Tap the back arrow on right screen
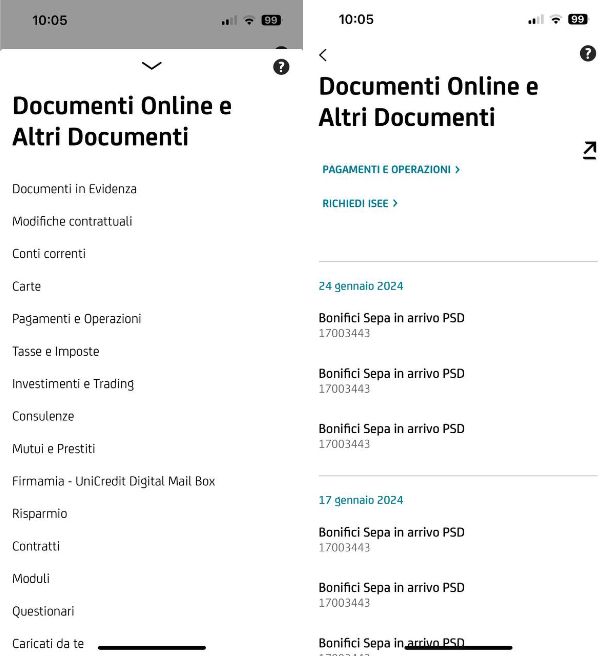 click(323, 55)
